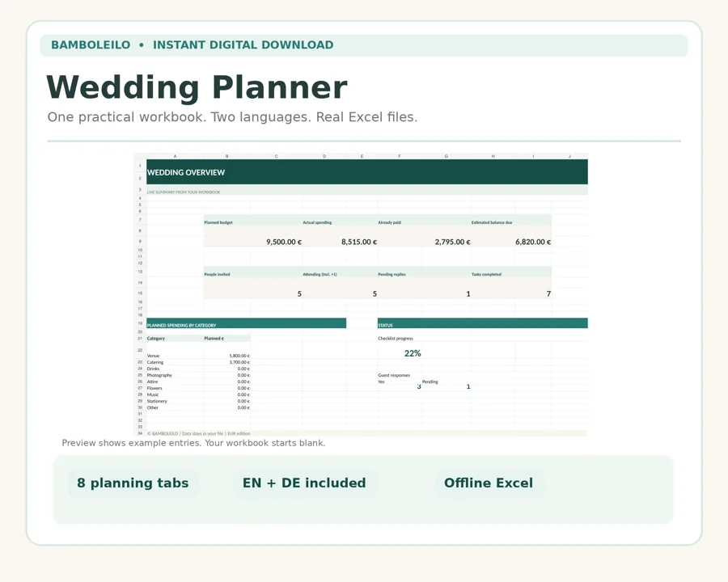Click the "Attending (incl. +1)" label
The image size is (728, 582).
[320, 274]
